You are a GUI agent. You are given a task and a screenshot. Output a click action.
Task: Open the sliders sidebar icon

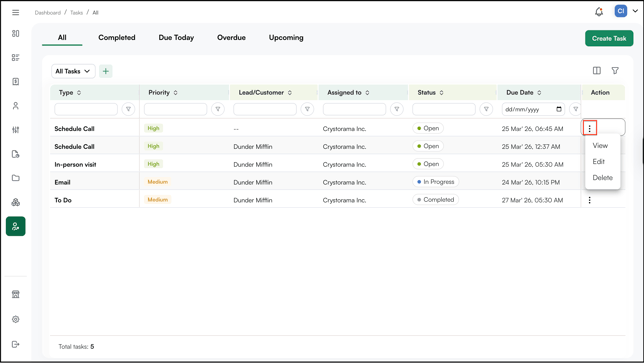click(16, 130)
